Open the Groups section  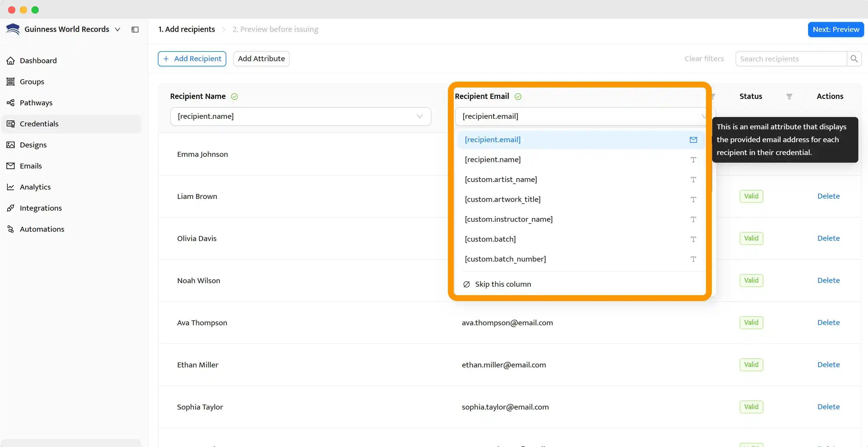(32, 81)
